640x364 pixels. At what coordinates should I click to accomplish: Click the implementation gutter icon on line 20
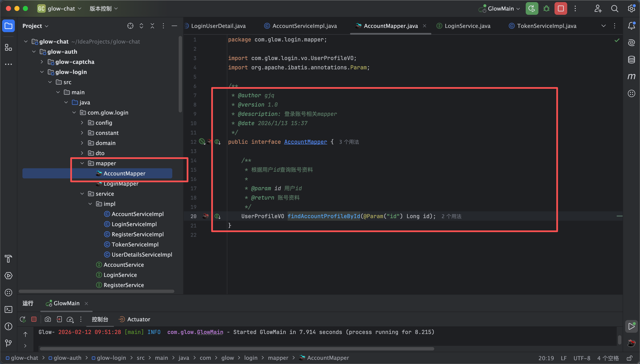pos(217,216)
